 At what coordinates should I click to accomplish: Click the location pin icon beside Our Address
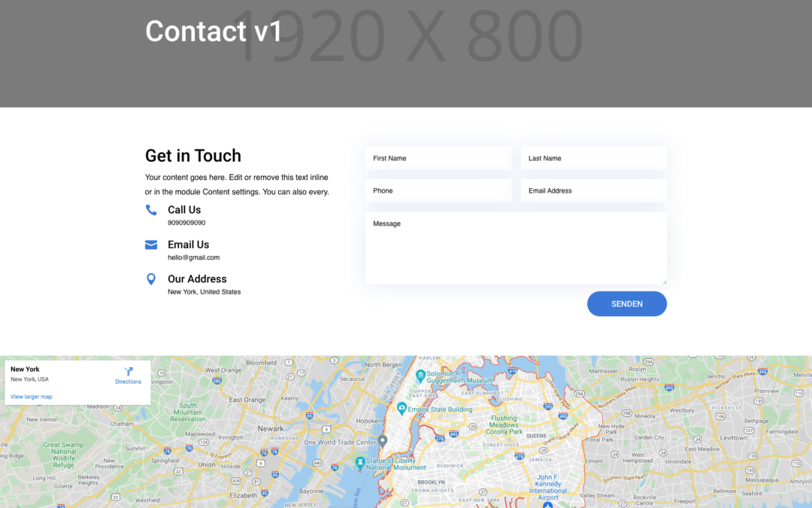coord(151,279)
